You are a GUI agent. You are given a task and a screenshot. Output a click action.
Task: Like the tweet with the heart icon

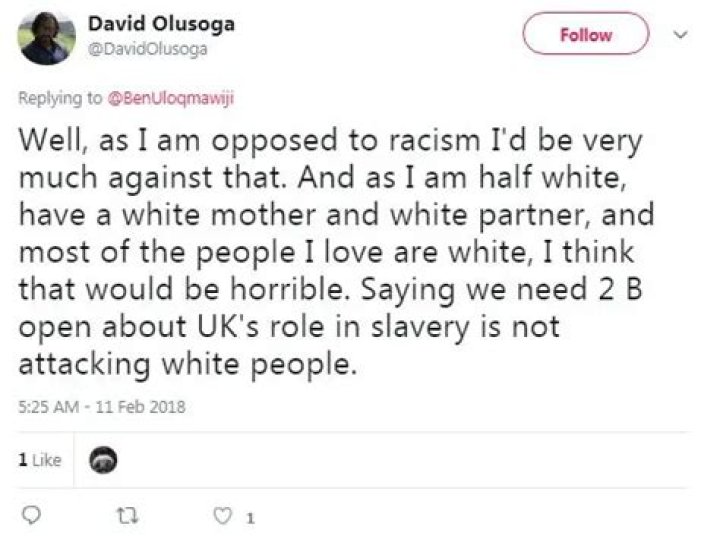point(223,517)
